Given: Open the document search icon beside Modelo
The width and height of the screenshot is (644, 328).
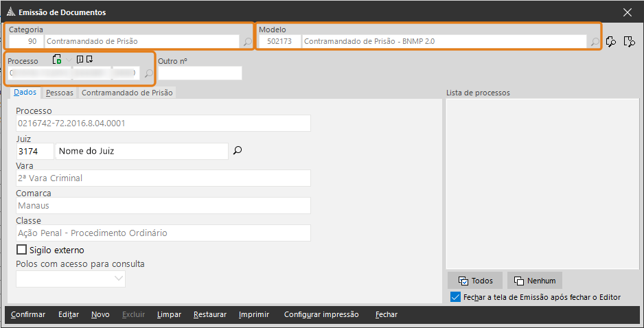Looking at the screenshot, I should (611, 41).
